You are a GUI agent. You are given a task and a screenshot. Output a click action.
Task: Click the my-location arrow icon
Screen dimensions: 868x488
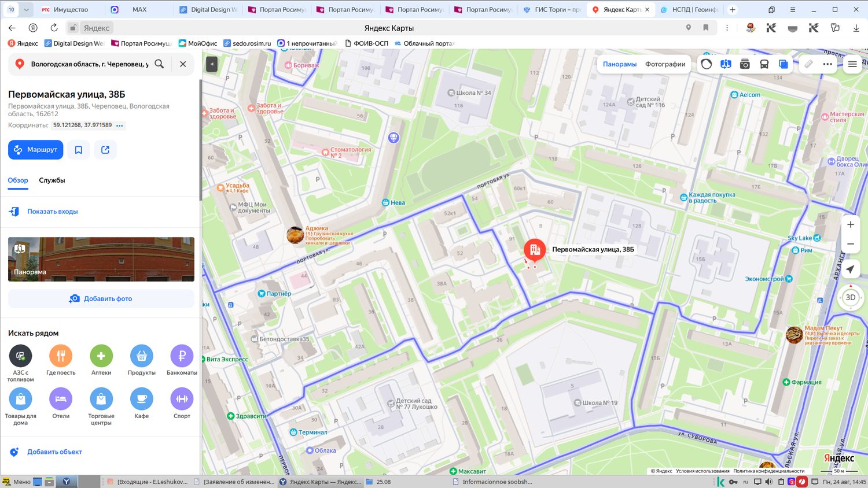click(x=850, y=269)
